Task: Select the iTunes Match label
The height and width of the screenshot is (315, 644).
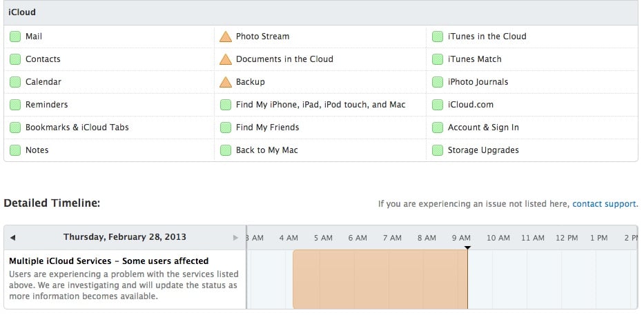Action: [x=474, y=59]
